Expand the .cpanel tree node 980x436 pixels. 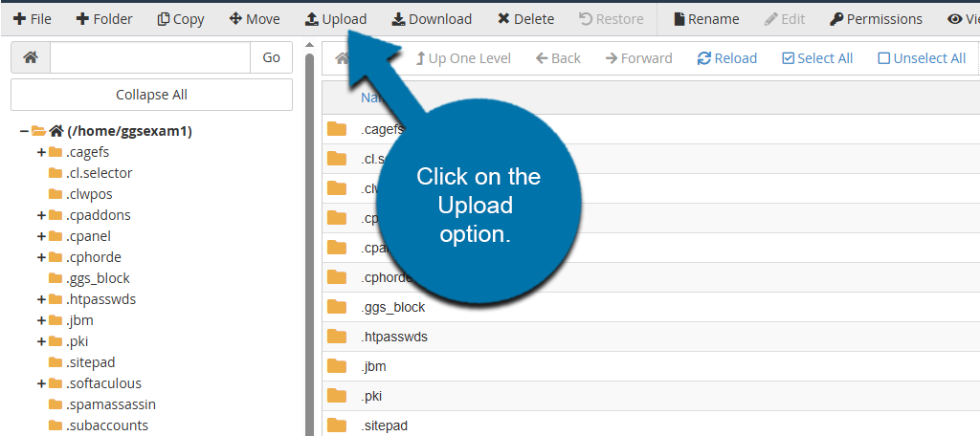tap(41, 236)
